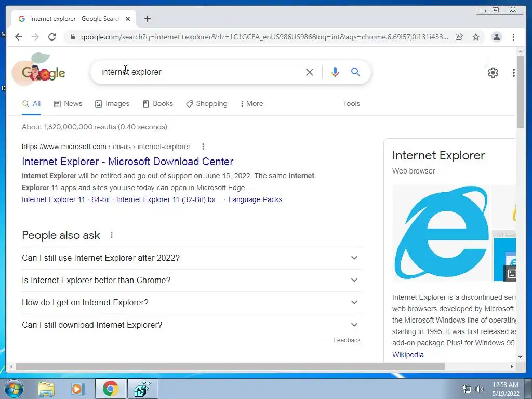This screenshot has height=399, width=532.
Task: Open the Internet Explorer 11 sitelink
Action: point(54,199)
